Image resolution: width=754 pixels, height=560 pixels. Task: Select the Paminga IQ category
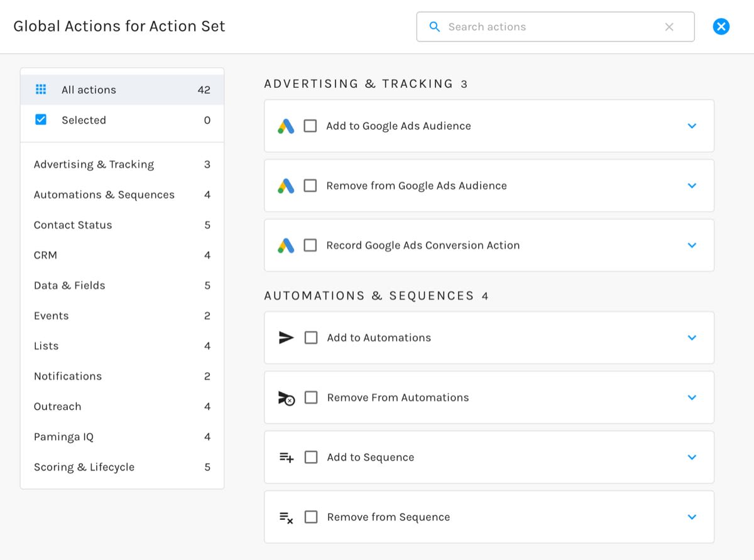(x=123, y=437)
